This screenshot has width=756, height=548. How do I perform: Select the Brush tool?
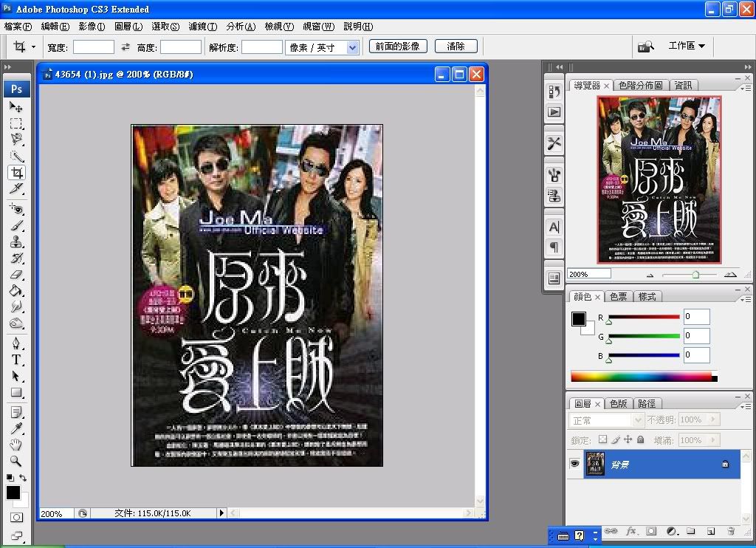pos(16,225)
